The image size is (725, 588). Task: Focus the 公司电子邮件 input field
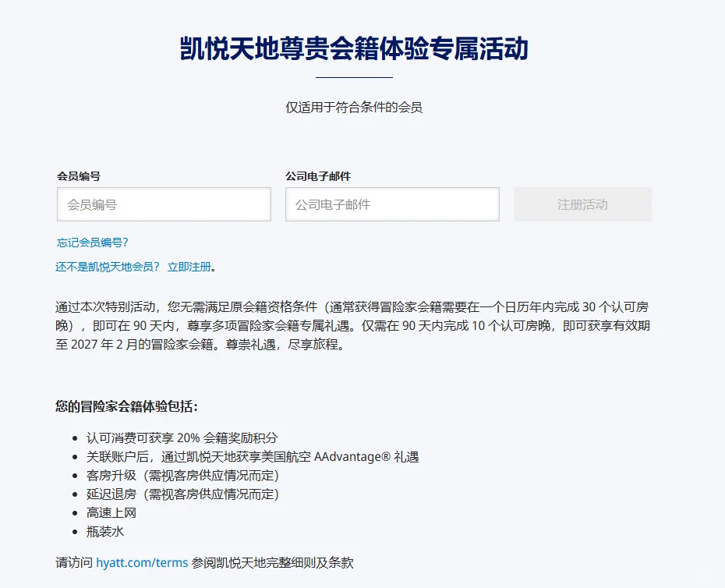pos(393,204)
